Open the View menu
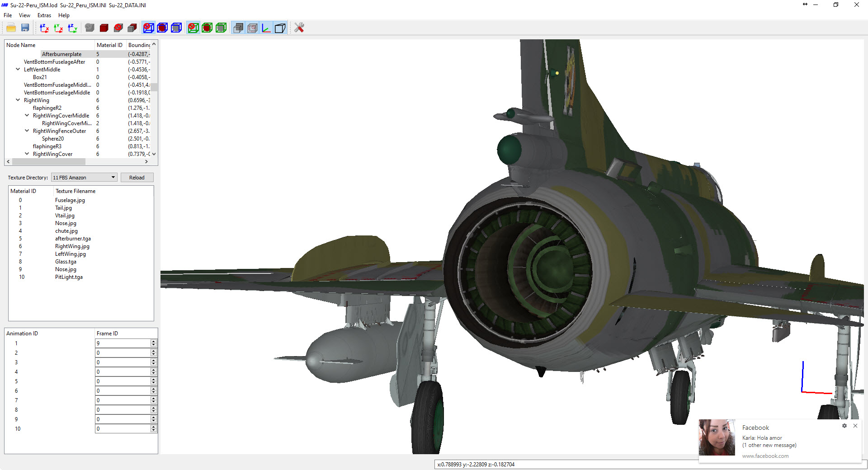 pos(24,15)
